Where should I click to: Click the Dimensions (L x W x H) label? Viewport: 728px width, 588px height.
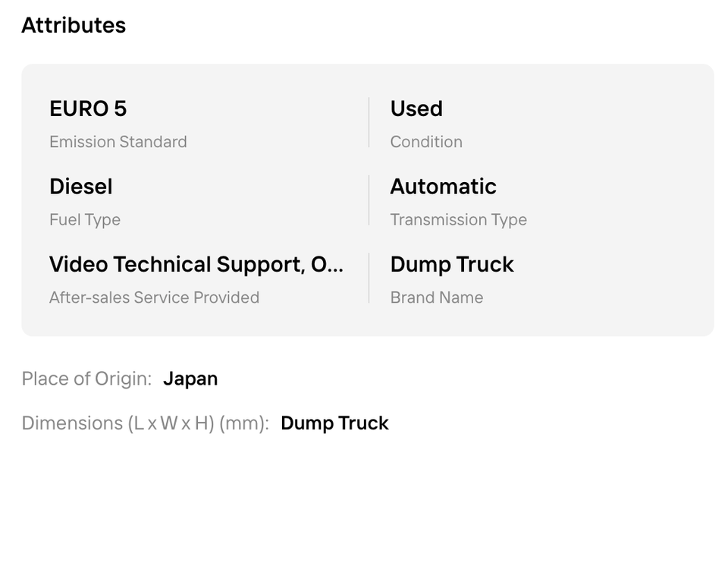point(146,423)
